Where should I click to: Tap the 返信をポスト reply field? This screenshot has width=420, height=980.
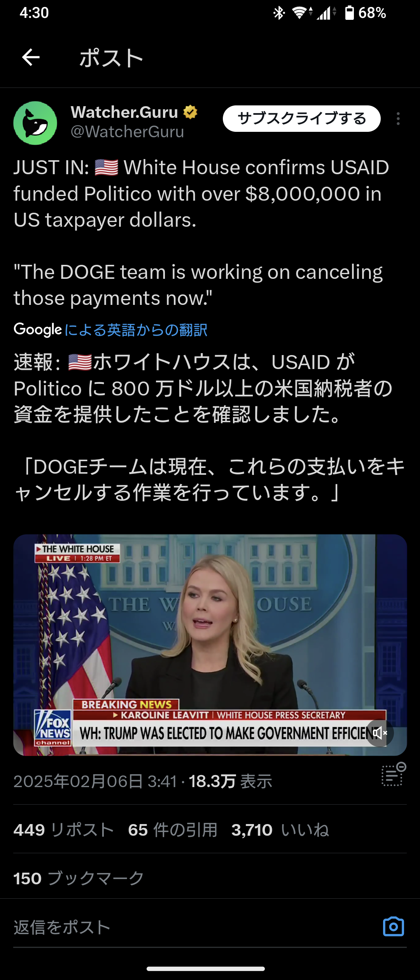[x=194, y=927]
